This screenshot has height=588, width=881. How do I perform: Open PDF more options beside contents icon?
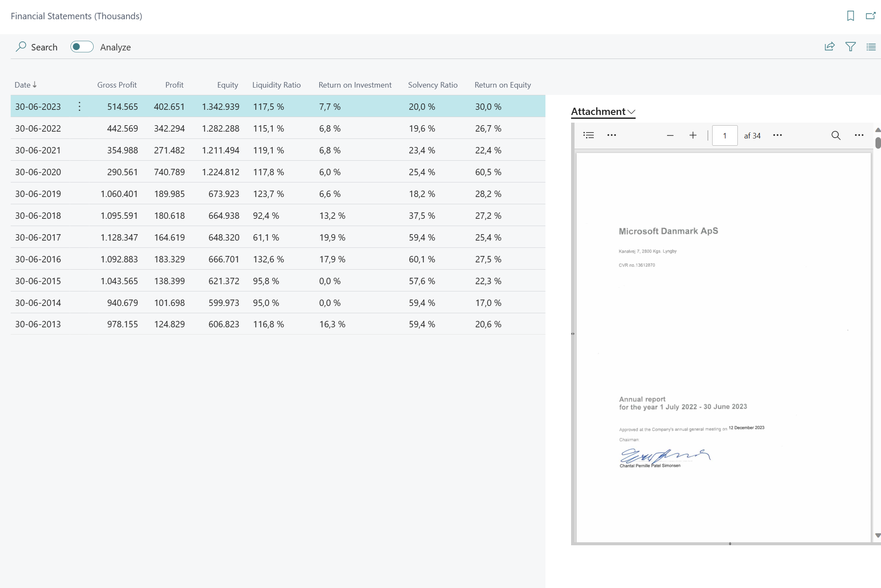(612, 135)
